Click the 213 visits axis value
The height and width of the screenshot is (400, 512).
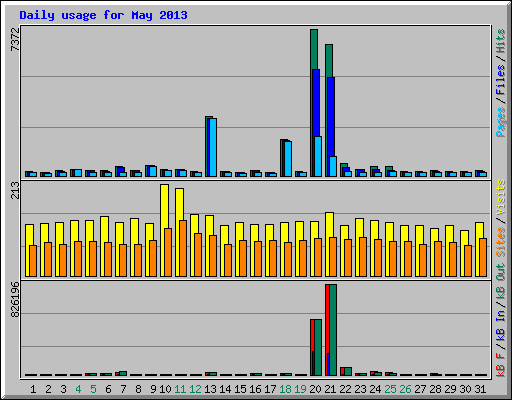point(15,190)
